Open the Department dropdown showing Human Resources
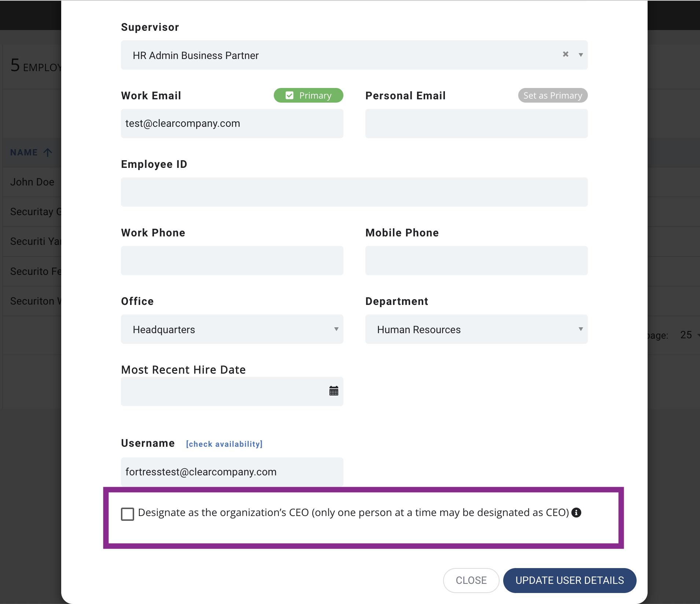This screenshot has height=604, width=700. [476, 329]
